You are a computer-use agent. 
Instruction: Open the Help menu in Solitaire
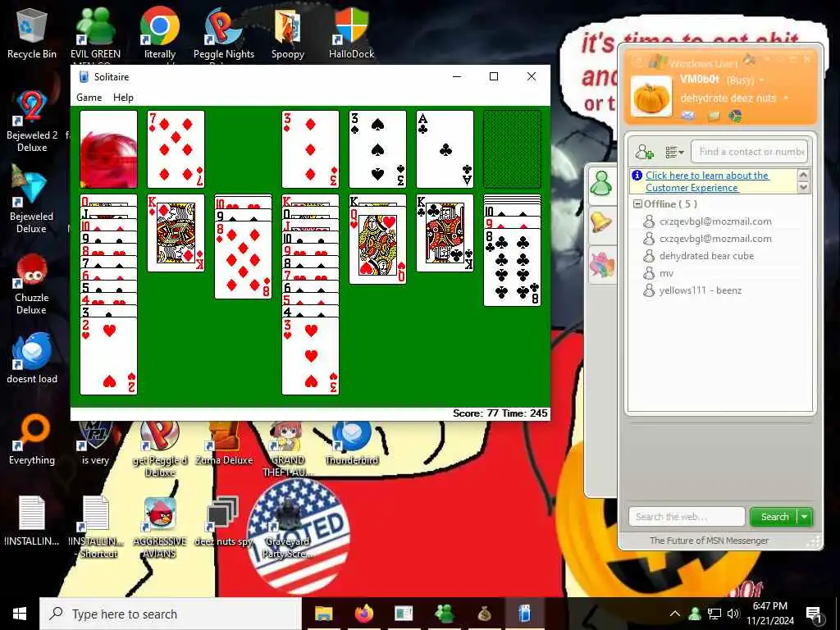coord(123,98)
